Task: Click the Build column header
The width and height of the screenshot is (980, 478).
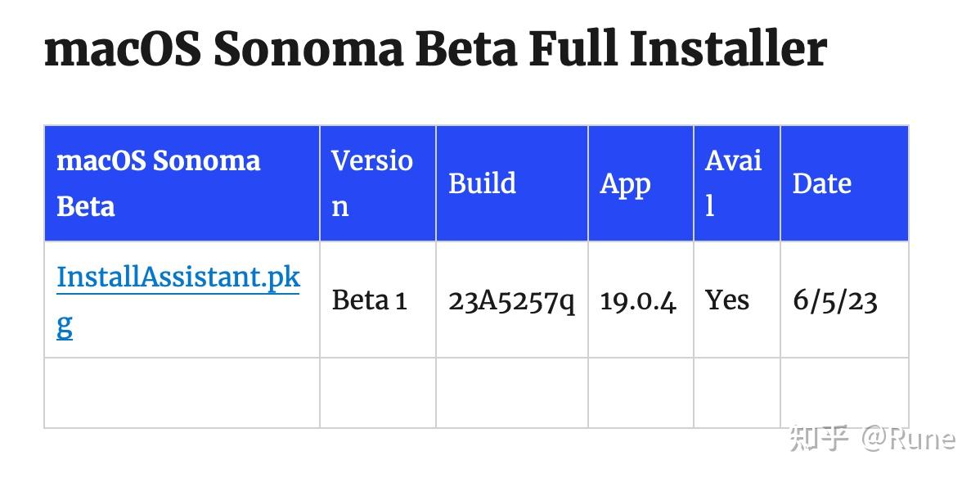Action: coord(482,183)
